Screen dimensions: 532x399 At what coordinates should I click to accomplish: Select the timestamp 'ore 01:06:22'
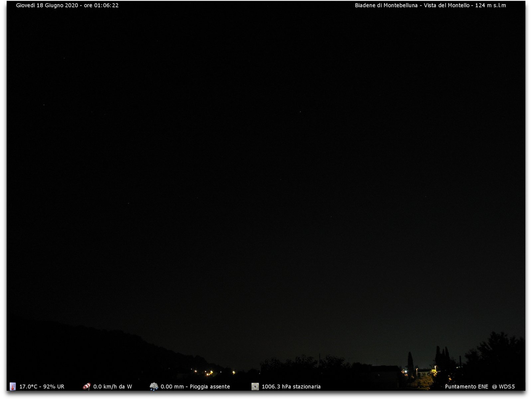tap(101, 5)
